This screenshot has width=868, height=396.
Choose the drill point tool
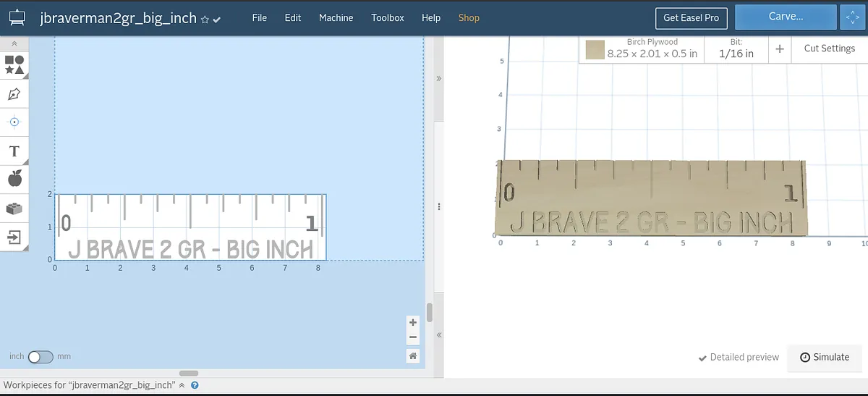tap(14, 122)
